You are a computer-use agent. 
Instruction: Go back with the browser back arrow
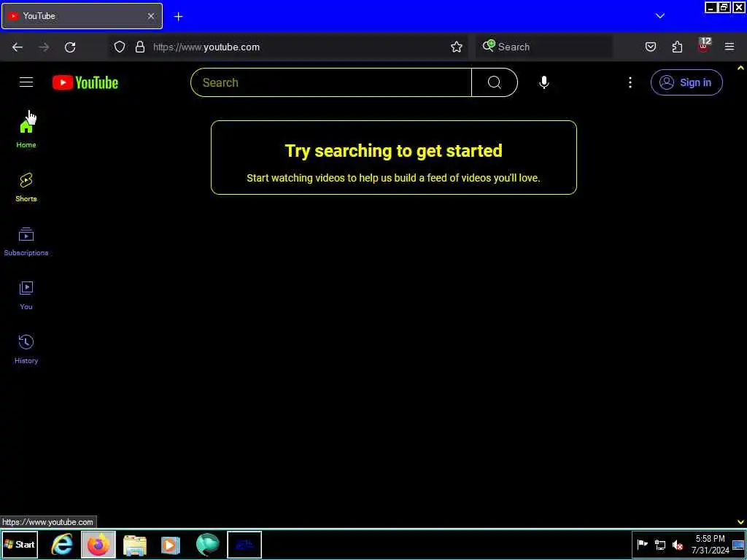tap(18, 47)
